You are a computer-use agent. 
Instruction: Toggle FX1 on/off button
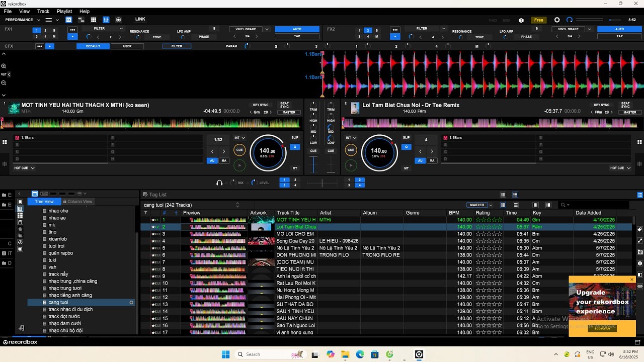click(x=72, y=37)
